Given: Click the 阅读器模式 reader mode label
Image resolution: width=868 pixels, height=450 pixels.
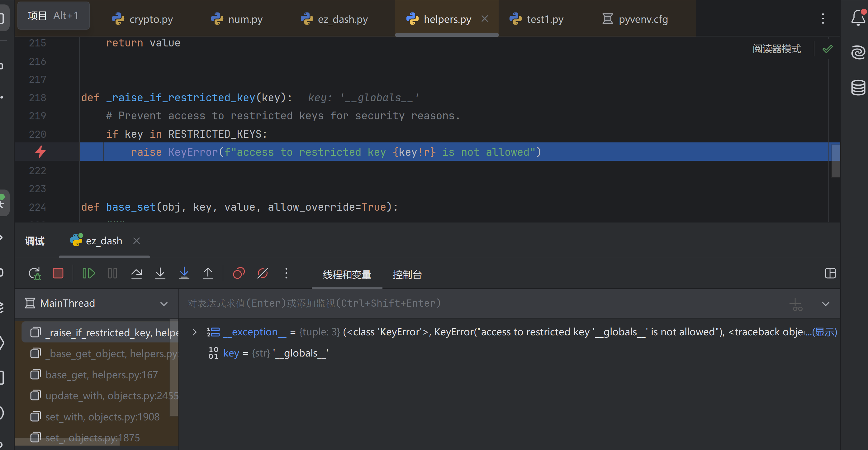Looking at the screenshot, I should click(x=777, y=49).
